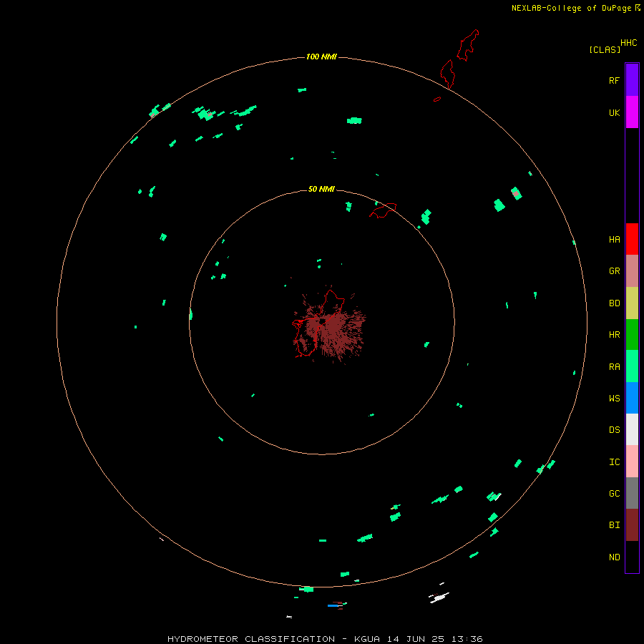Click the light pink IC legend swatch
This screenshot has height=644, width=644.
click(x=632, y=462)
